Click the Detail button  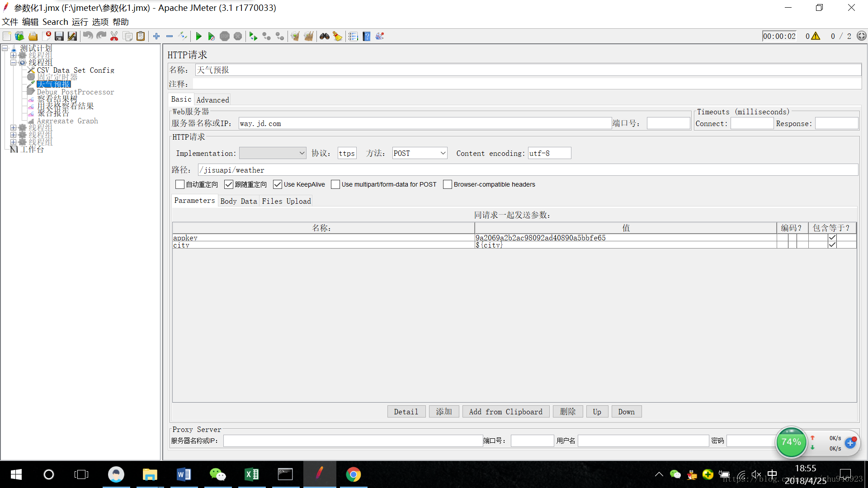pos(406,412)
